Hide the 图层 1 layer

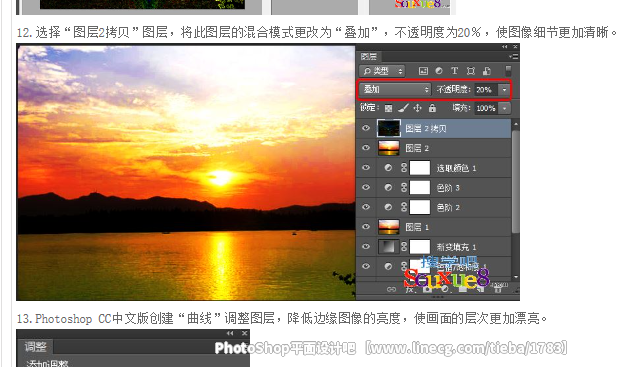366,227
